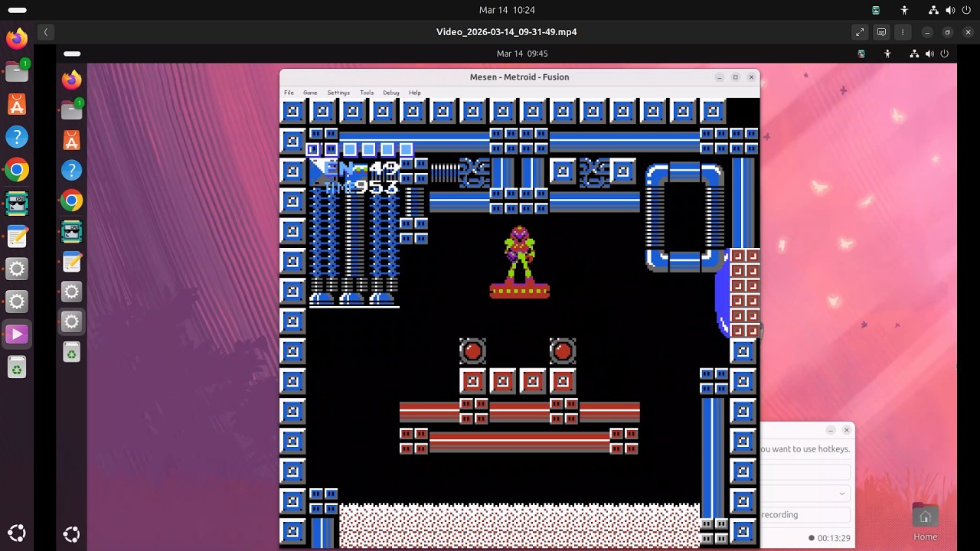Open Trash from the outer Ubuntu dock
The image size is (980, 551).
click(17, 369)
